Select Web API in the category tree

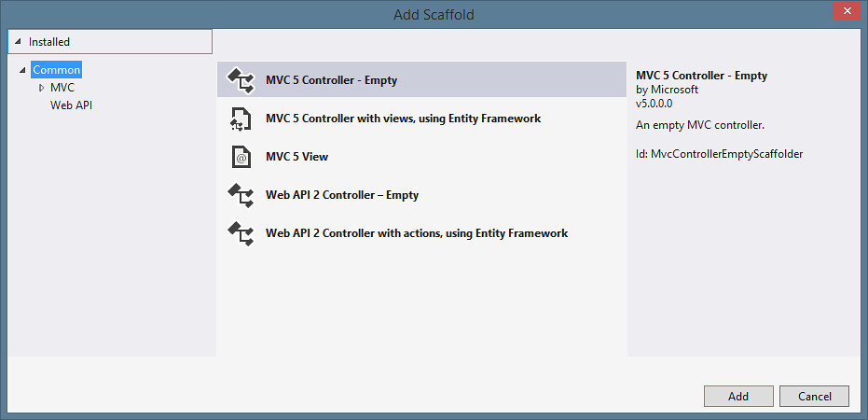tap(71, 105)
